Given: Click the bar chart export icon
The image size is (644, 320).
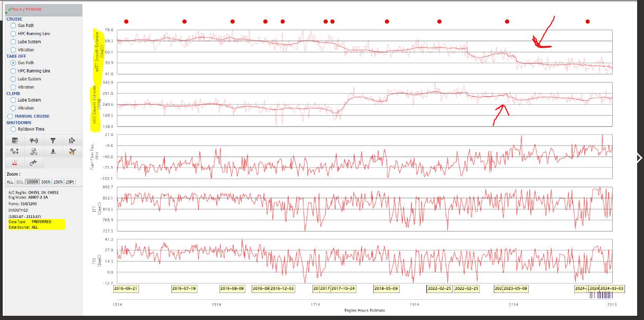Looking at the screenshot, I should [x=72, y=141].
